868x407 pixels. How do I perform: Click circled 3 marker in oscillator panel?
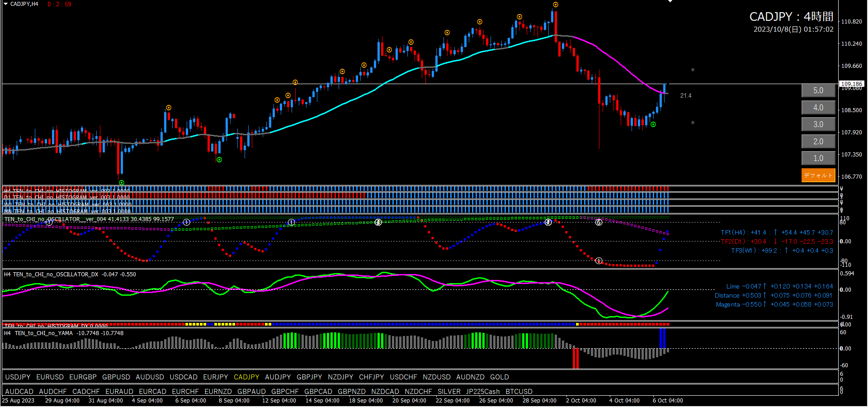point(378,222)
